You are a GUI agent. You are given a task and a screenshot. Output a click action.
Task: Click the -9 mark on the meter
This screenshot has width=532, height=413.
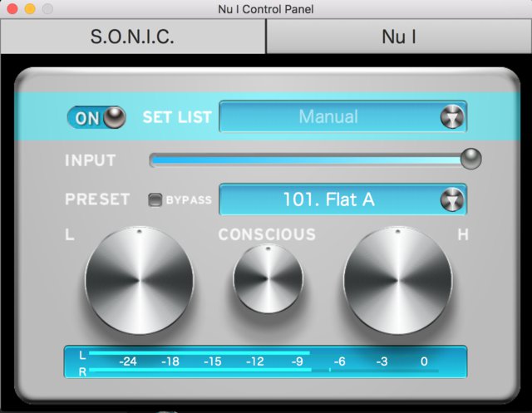pos(298,361)
